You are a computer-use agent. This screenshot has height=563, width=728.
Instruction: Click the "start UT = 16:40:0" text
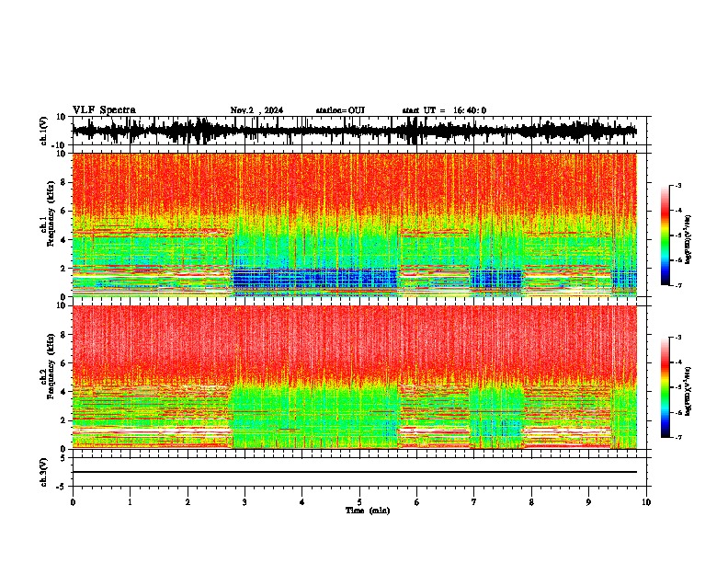[444, 110]
